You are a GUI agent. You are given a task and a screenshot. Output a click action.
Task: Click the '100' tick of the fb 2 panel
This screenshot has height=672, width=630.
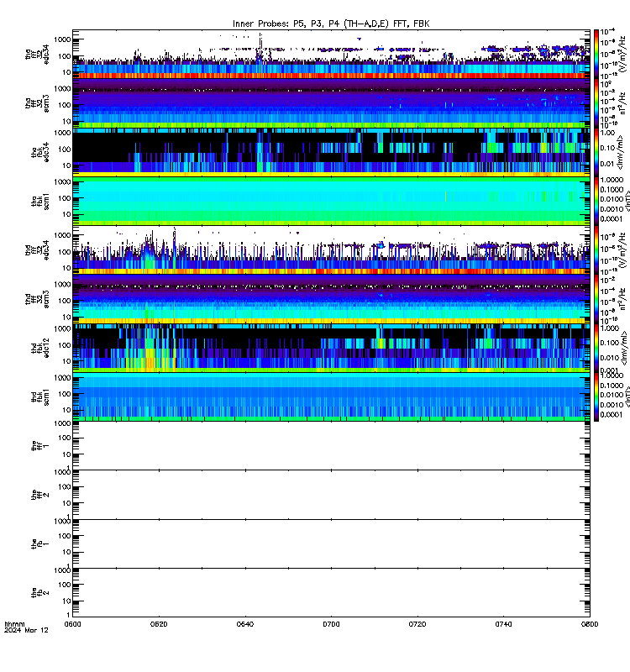[65, 585]
